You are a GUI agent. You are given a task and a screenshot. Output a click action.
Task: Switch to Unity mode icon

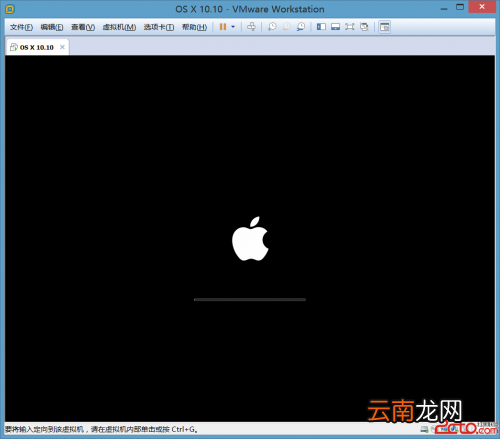tap(364, 27)
